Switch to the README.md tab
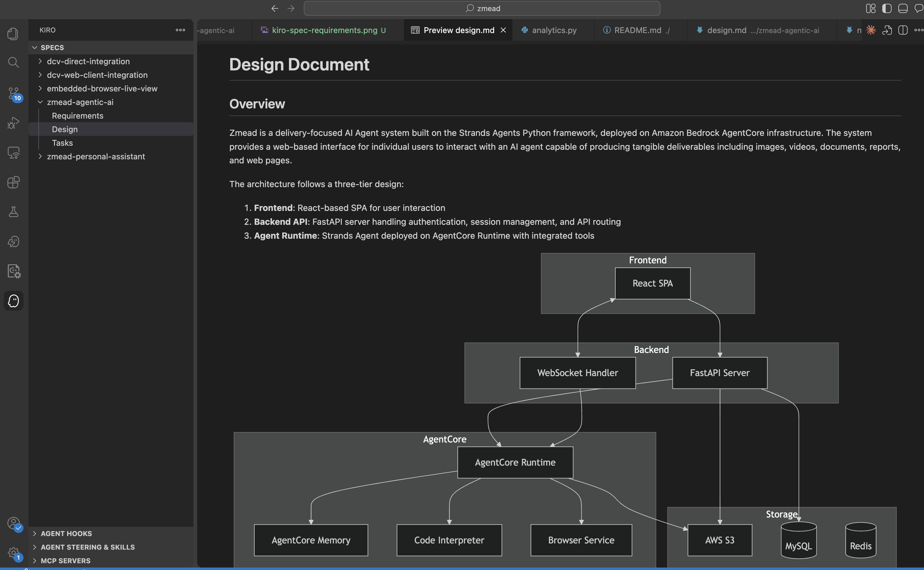Image resolution: width=924 pixels, height=570 pixels. (x=638, y=30)
